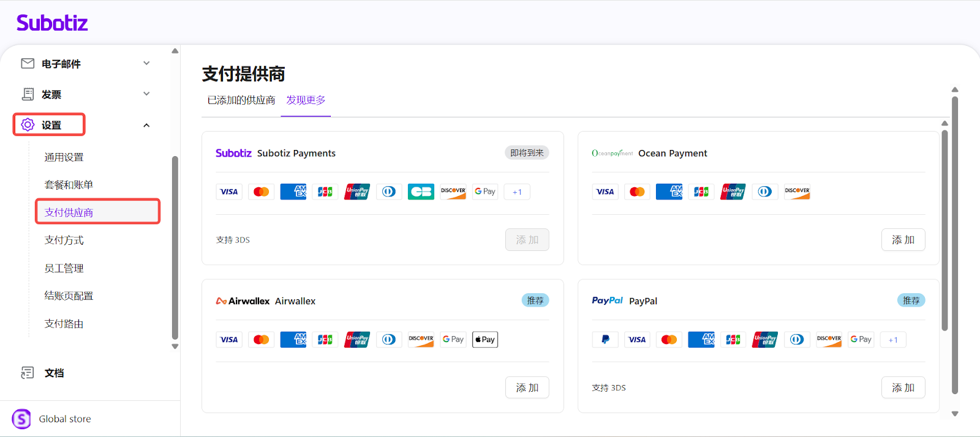
Task: Click the +1 more icon in Subotiz Payments
Action: pyautogui.click(x=517, y=192)
